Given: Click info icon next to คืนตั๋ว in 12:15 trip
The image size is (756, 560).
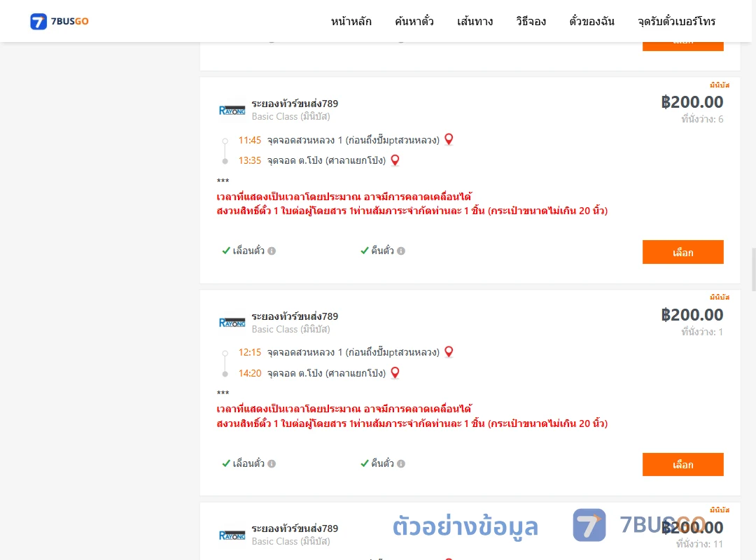Looking at the screenshot, I should 401,463.
